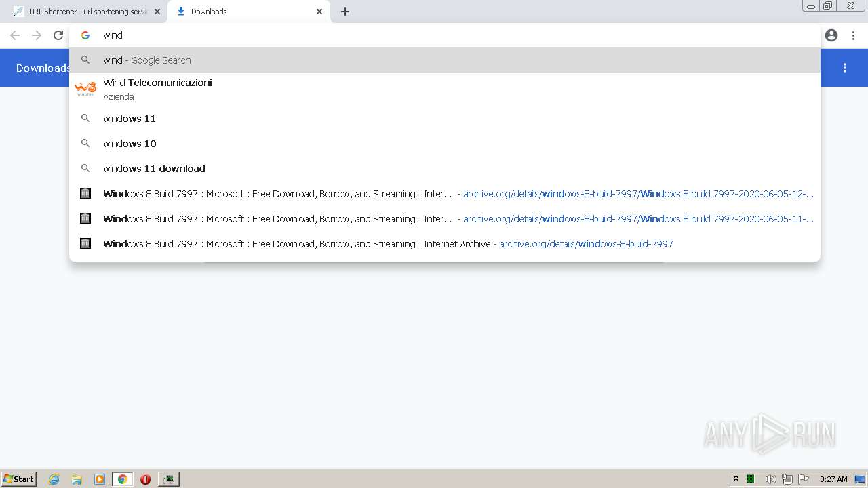Open the Chrome profile avatar menu
This screenshot has width=868, height=488.
pyautogui.click(x=831, y=35)
